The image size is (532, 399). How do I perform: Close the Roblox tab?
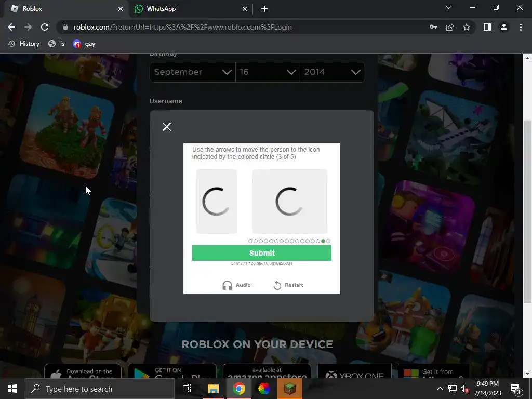click(121, 9)
